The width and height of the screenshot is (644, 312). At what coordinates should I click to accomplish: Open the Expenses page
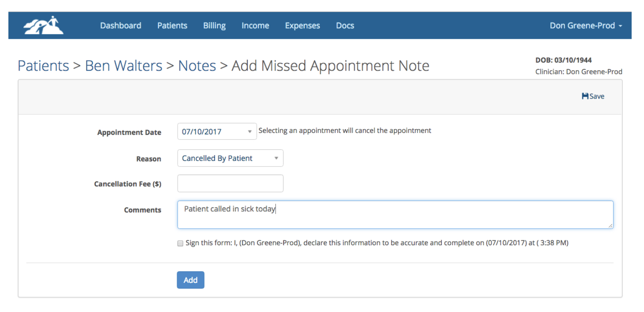click(x=302, y=25)
